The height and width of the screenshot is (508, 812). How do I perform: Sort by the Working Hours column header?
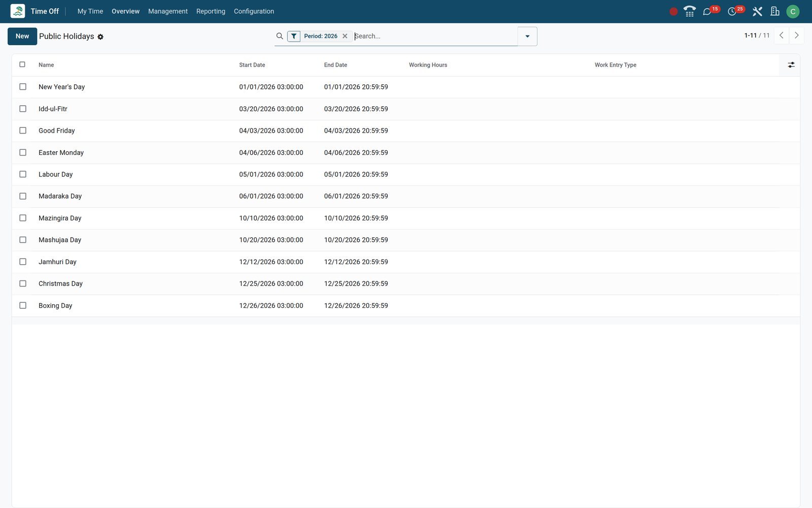tap(428, 65)
